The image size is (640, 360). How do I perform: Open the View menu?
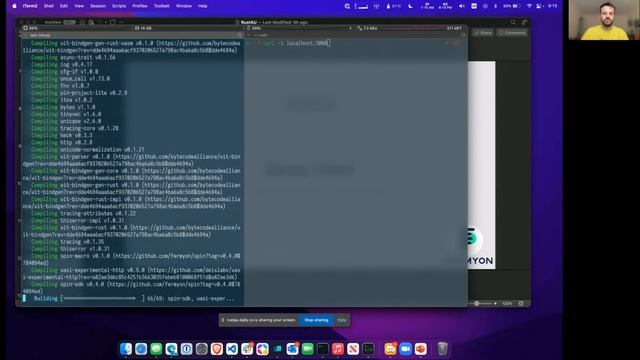(79, 6)
